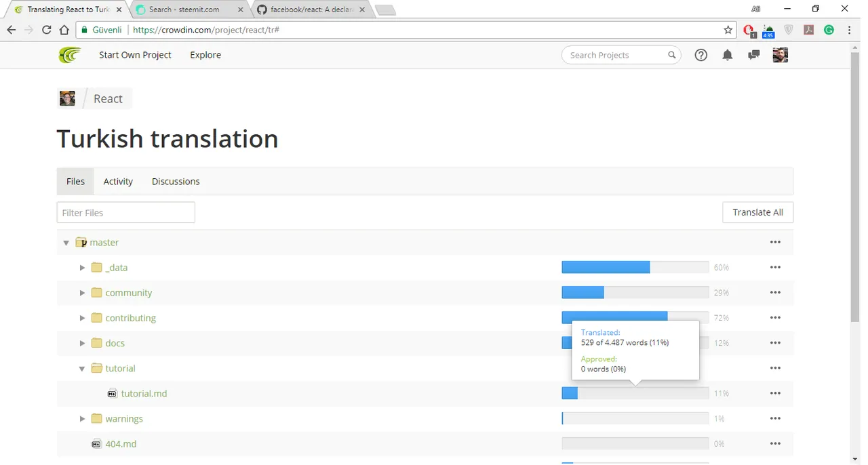The height and width of the screenshot is (465, 868).
Task: Switch to the Files tab
Action: [75, 181]
